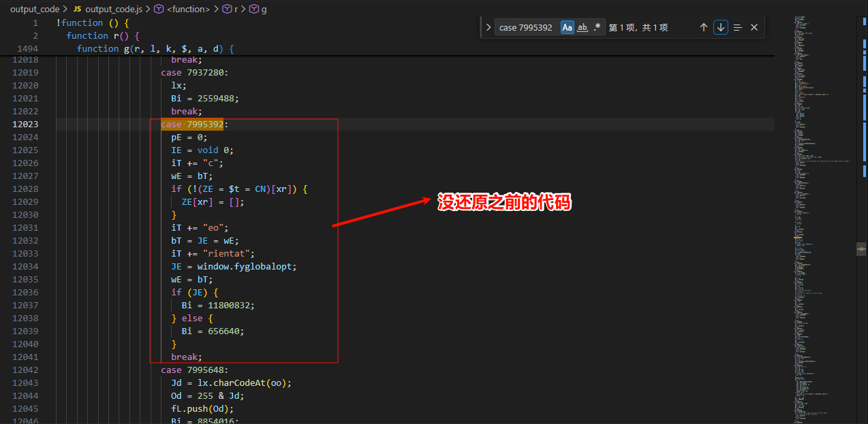Viewport: 868px width, 424px height.
Task: Close the find widget
Action: click(754, 27)
